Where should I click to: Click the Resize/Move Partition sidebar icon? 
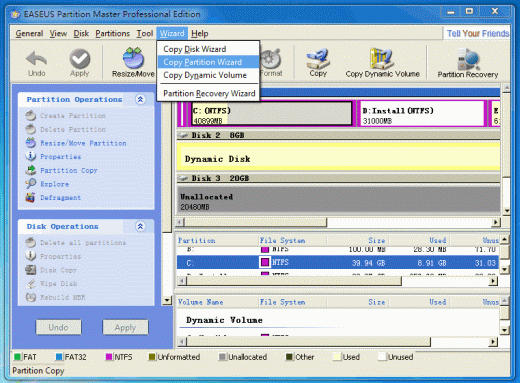31,143
